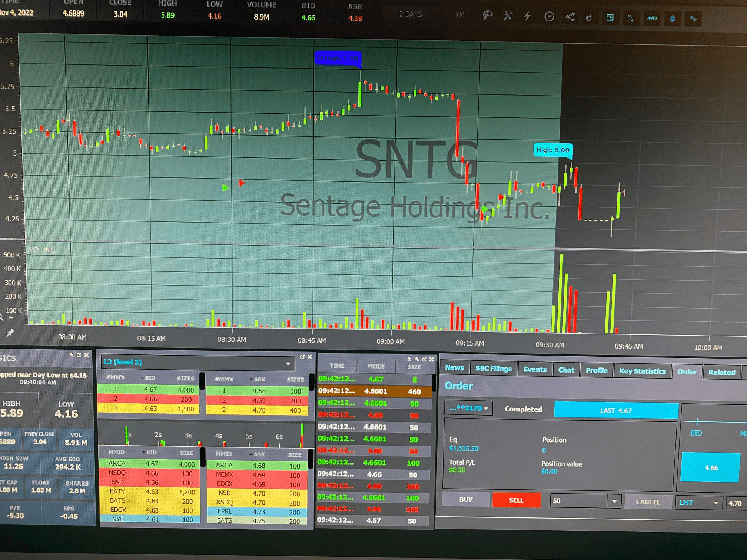Viewport: 747px width, 560px height.
Task: Open the Key Statistics tab
Action: pyautogui.click(x=642, y=371)
